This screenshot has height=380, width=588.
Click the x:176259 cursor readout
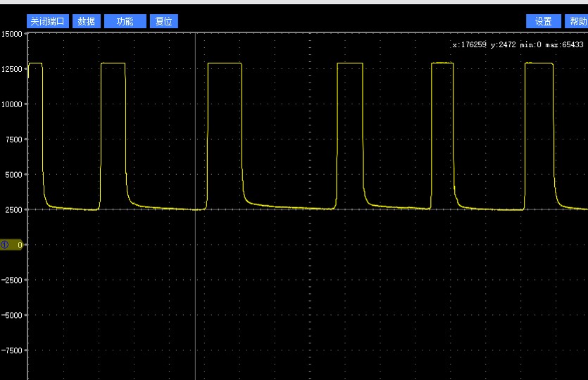[469, 44]
